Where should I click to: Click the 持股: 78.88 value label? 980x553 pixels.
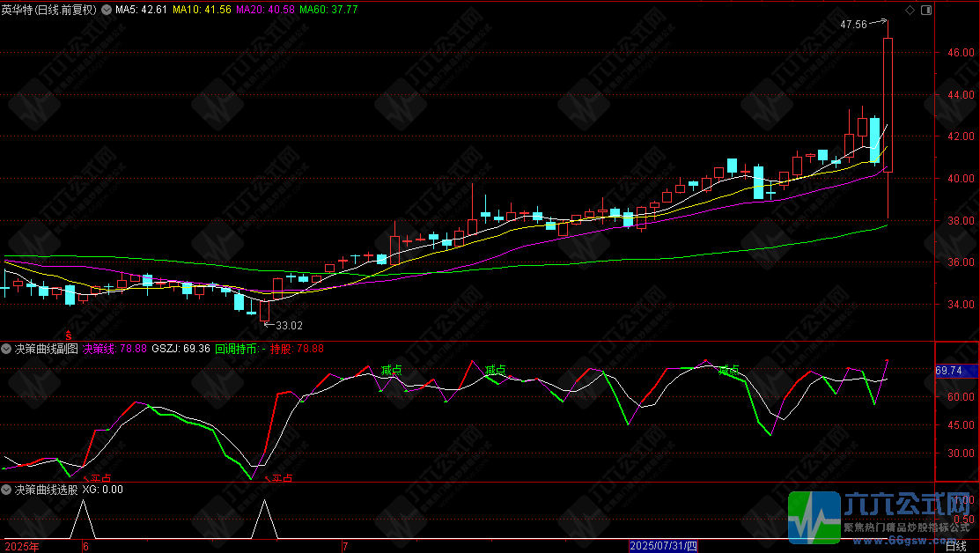[x=297, y=349]
